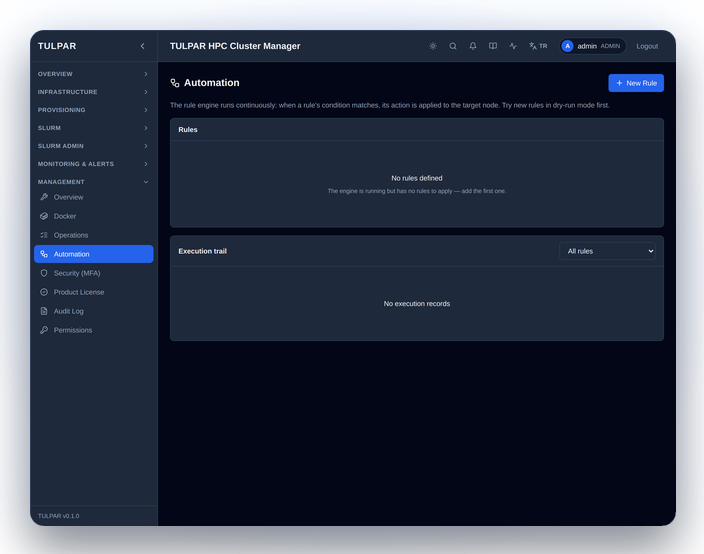Open the All rules filter dropdown
The image size is (704, 554).
coord(607,251)
